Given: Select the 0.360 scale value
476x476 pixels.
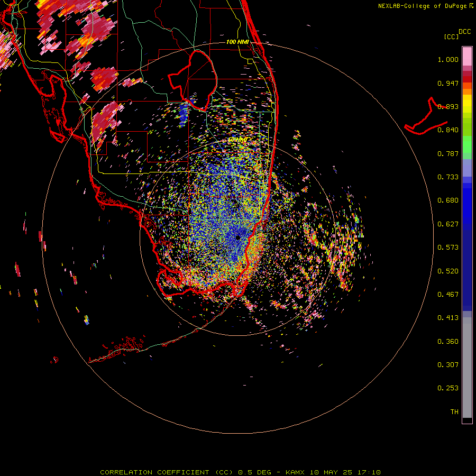Looking at the screenshot, I should point(448,342).
